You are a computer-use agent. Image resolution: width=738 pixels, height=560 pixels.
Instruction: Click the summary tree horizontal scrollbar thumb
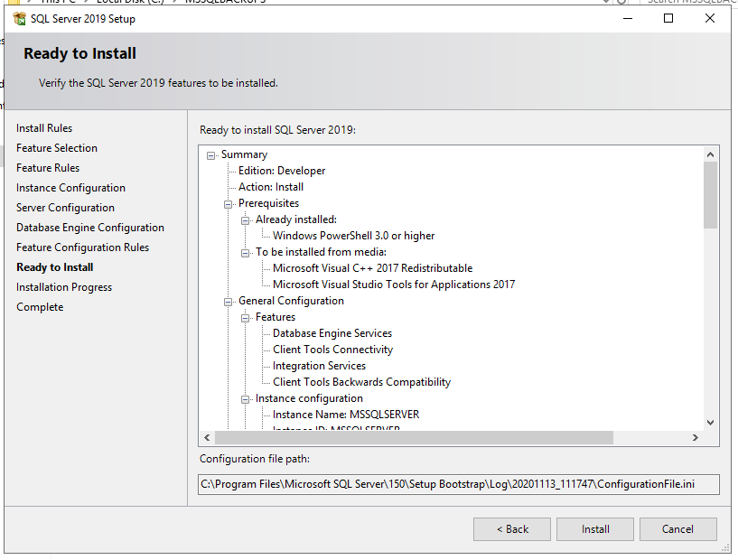[x=415, y=438]
